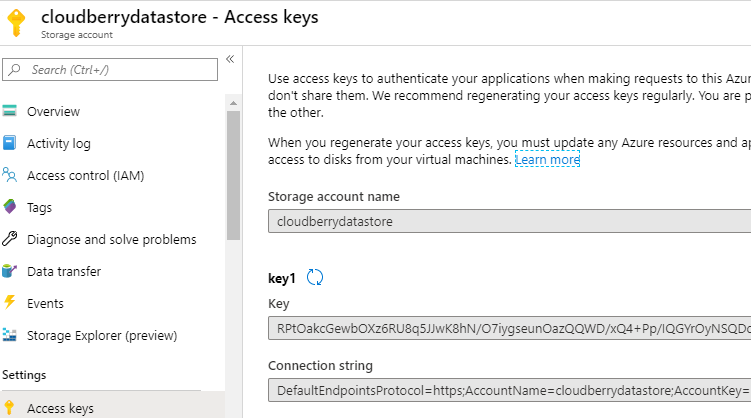The width and height of the screenshot is (751, 418).
Task: Click the sidebar scrollbar thumb
Action: (x=233, y=175)
